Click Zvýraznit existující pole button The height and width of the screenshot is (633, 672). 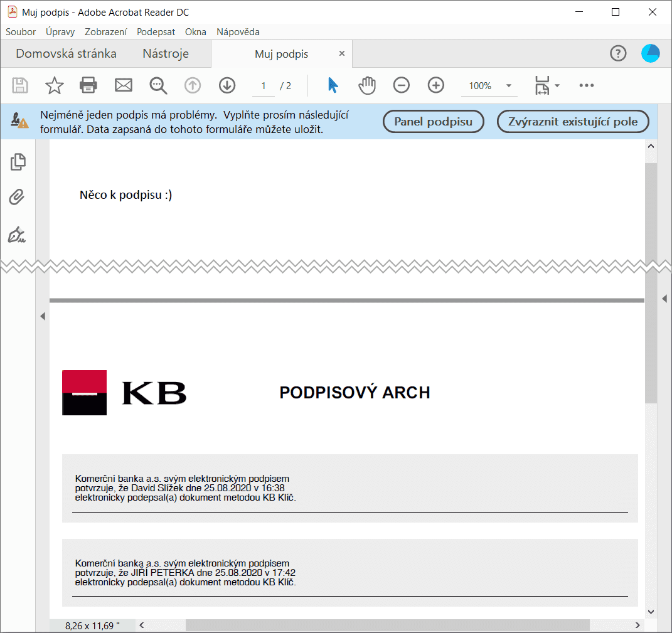pyautogui.click(x=573, y=121)
